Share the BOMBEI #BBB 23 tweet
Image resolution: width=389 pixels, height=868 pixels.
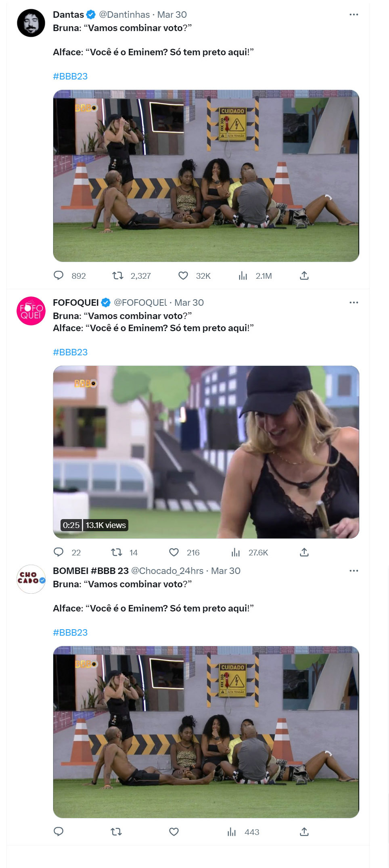pos(304,832)
